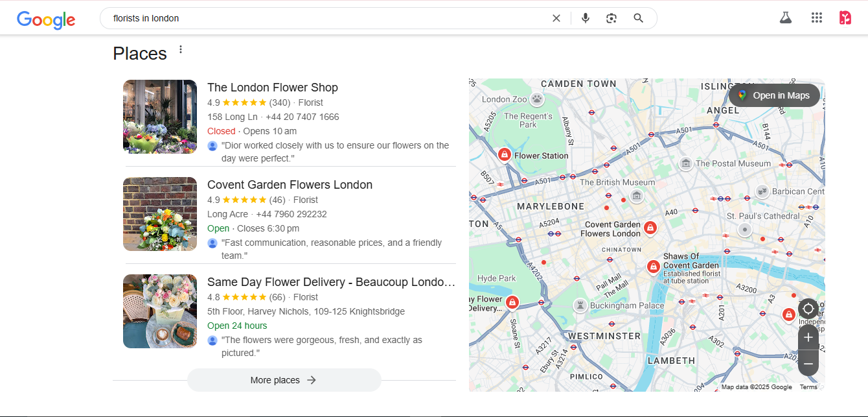Open the map Terms link
This screenshot has height=417, width=868.
point(808,387)
